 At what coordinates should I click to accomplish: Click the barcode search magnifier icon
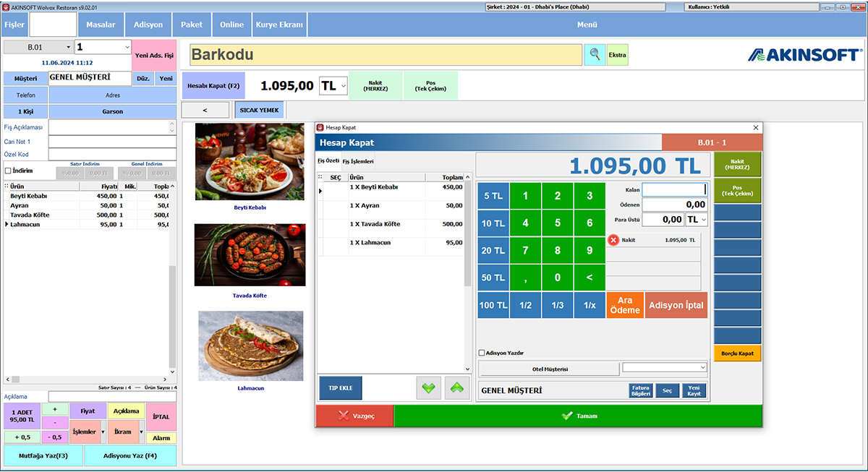594,55
